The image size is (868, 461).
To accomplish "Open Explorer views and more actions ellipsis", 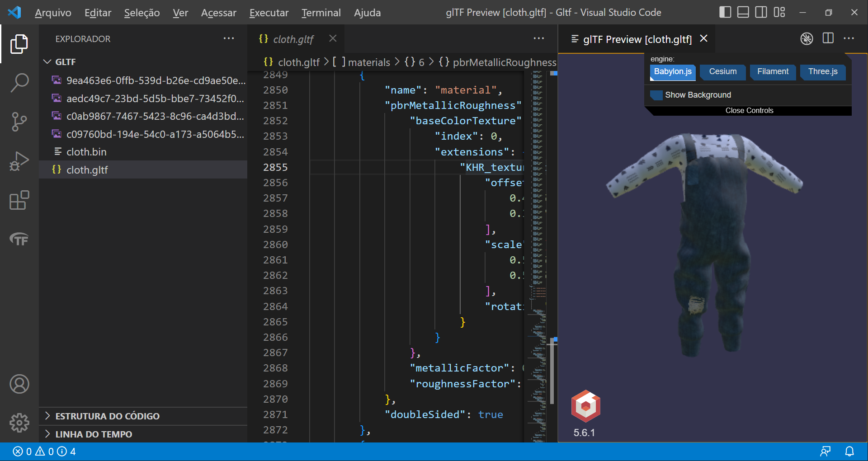I will tap(229, 38).
